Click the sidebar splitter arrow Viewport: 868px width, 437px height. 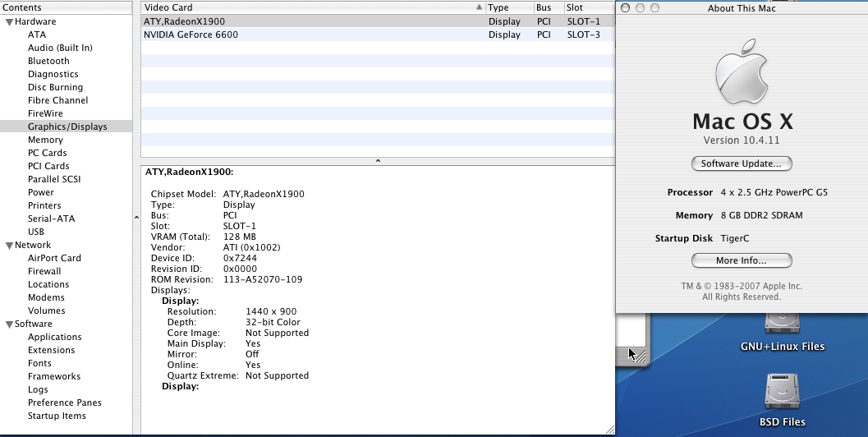(x=137, y=218)
